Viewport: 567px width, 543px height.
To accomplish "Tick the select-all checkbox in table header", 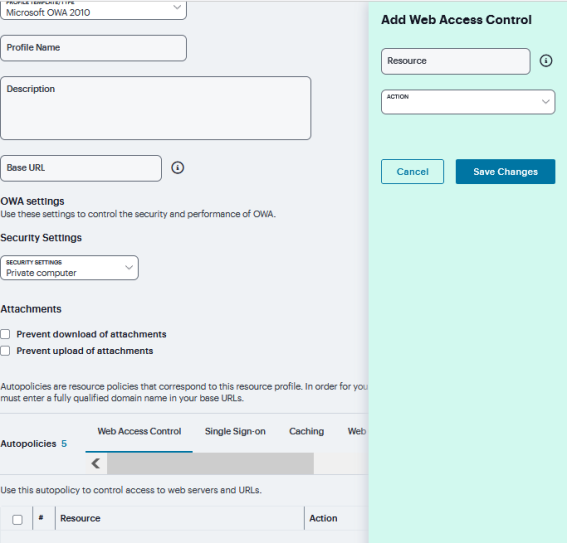I will 17,520.
